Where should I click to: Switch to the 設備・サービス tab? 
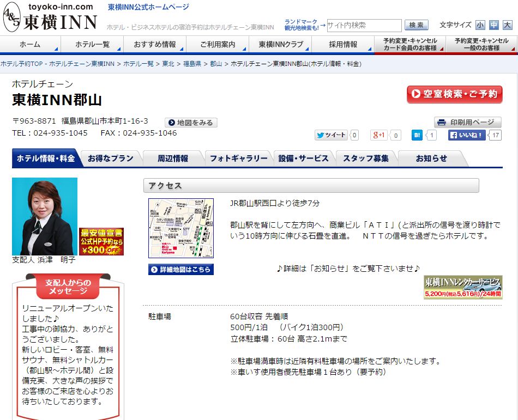(303, 159)
